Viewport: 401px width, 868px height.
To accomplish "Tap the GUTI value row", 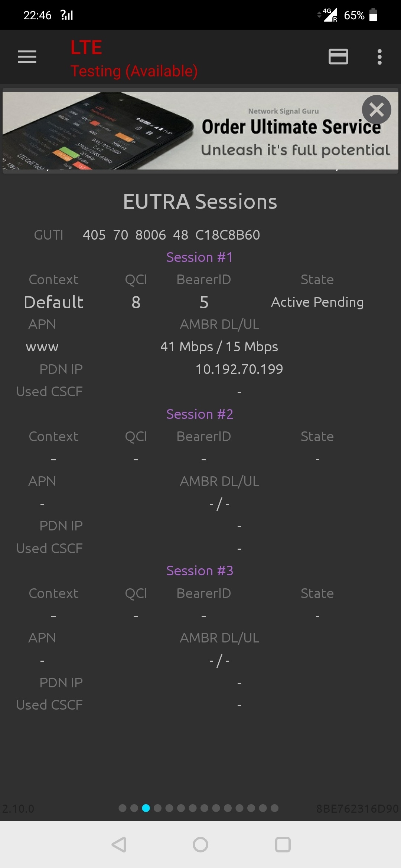I will [x=171, y=235].
